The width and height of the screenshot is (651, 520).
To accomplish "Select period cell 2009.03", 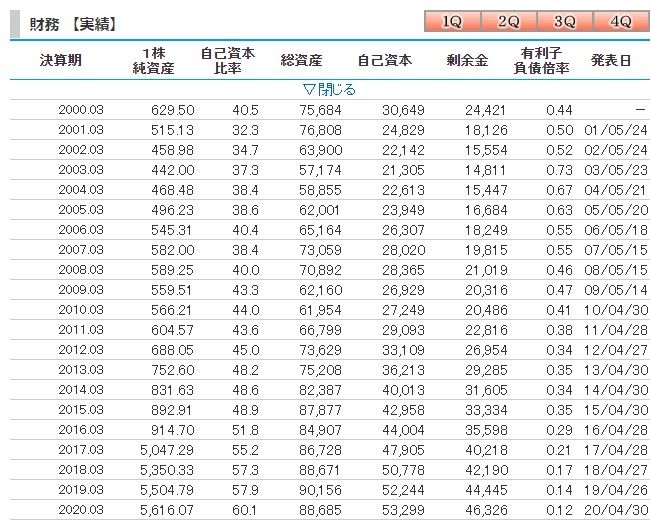I will tap(81, 289).
